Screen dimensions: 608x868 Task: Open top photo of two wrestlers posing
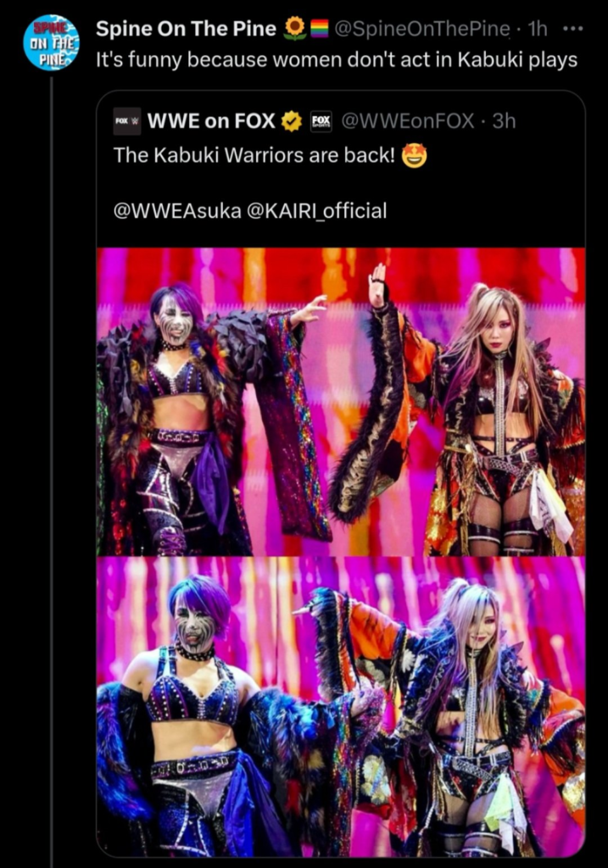pos(341,401)
